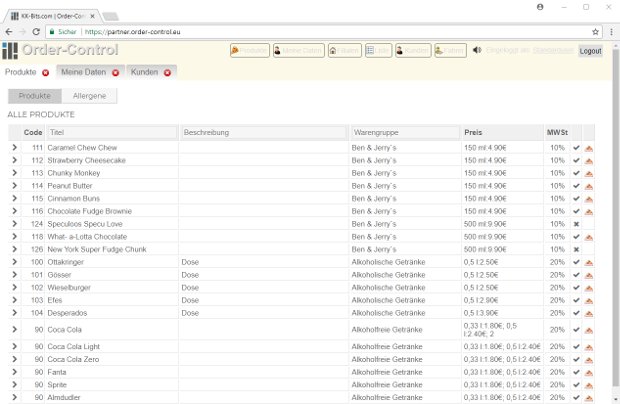Expand the plain Coca Cola row chevron
620x404 pixels.
click(15, 329)
